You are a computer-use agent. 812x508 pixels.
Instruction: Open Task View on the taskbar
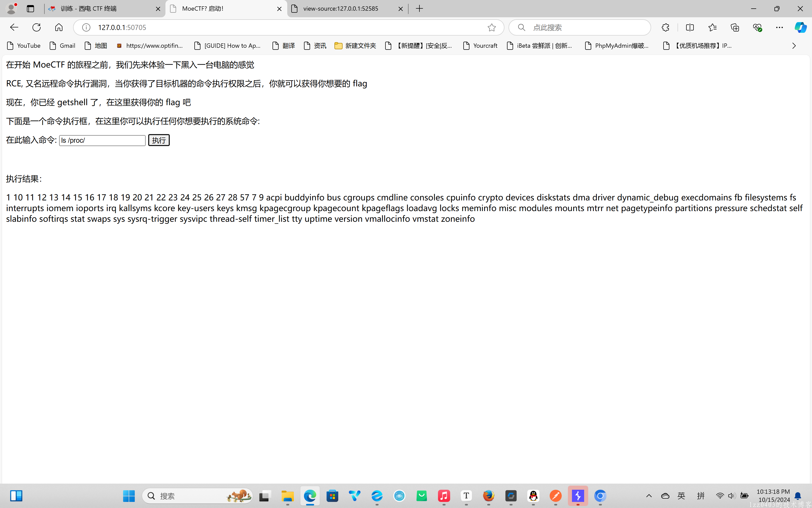pos(265,496)
